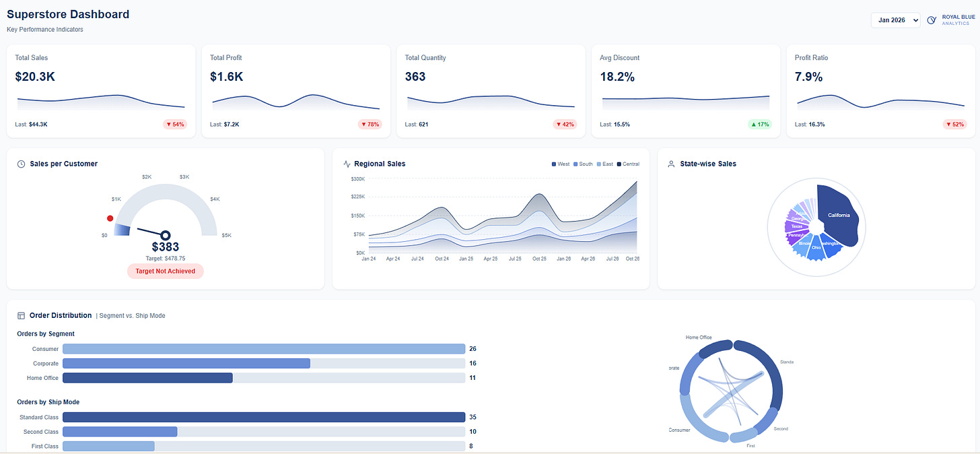Click the red 78% decrease badge

[370, 125]
